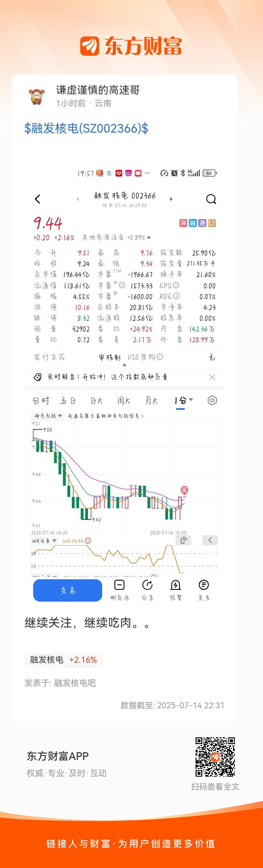Switch to the 周K tab
The image size is (263, 868).
coord(124,401)
